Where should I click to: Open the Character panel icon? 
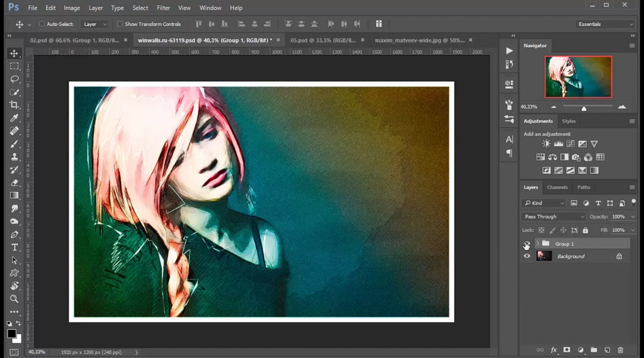(x=509, y=139)
